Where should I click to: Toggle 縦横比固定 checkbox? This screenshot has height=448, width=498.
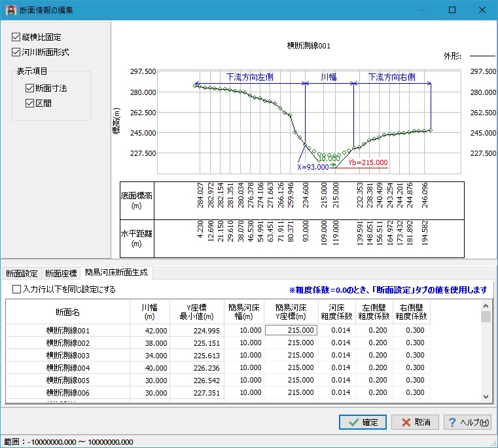[17, 37]
